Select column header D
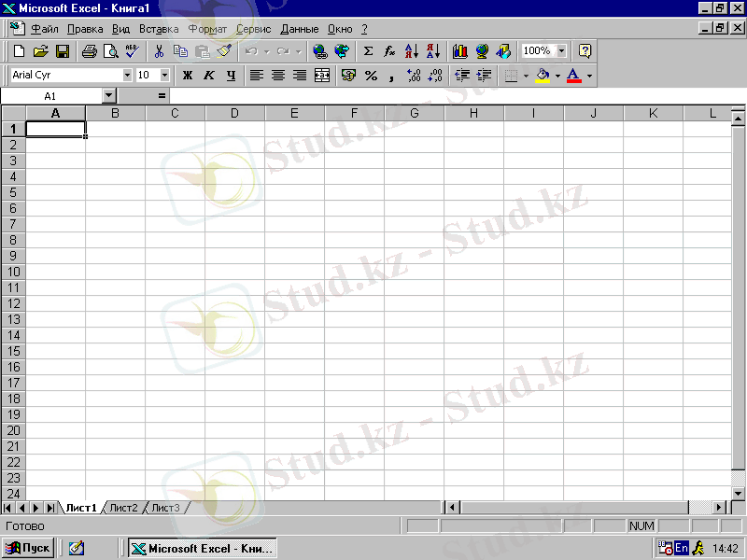 tap(234, 113)
